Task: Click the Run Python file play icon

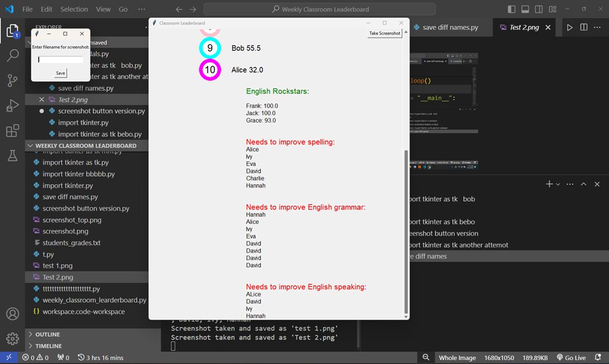Action: pos(570,27)
